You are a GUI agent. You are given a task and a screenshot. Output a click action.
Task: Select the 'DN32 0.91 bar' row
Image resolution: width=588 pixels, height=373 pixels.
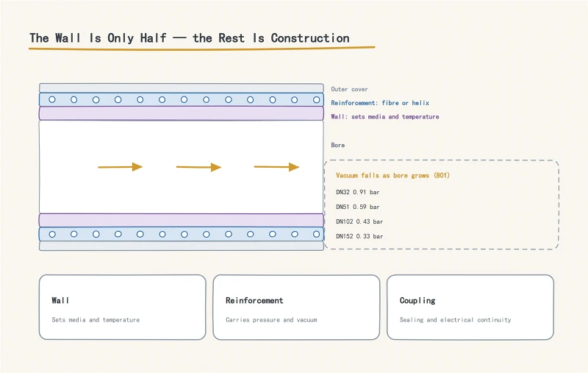click(x=357, y=192)
